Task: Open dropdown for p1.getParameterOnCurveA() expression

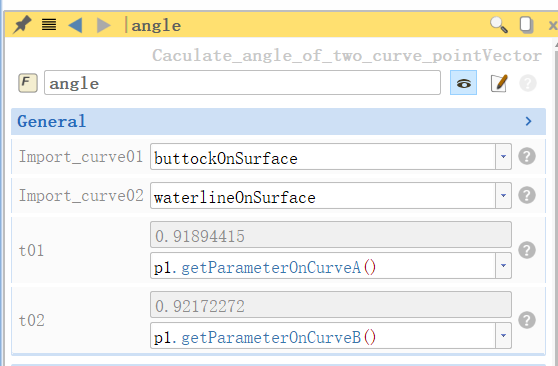Action: (x=504, y=266)
